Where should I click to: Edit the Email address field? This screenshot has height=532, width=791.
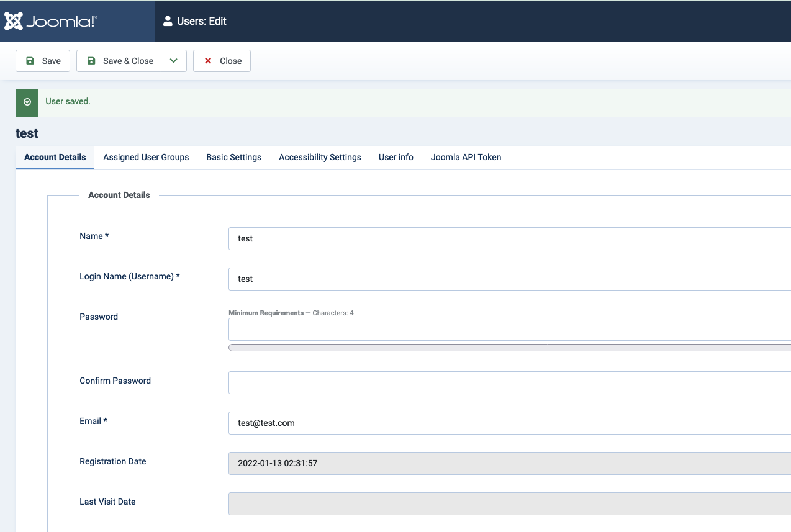coord(509,423)
